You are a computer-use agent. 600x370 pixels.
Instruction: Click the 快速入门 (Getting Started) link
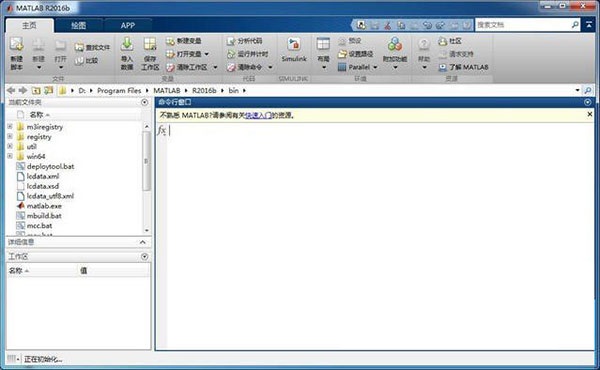tap(258, 115)
